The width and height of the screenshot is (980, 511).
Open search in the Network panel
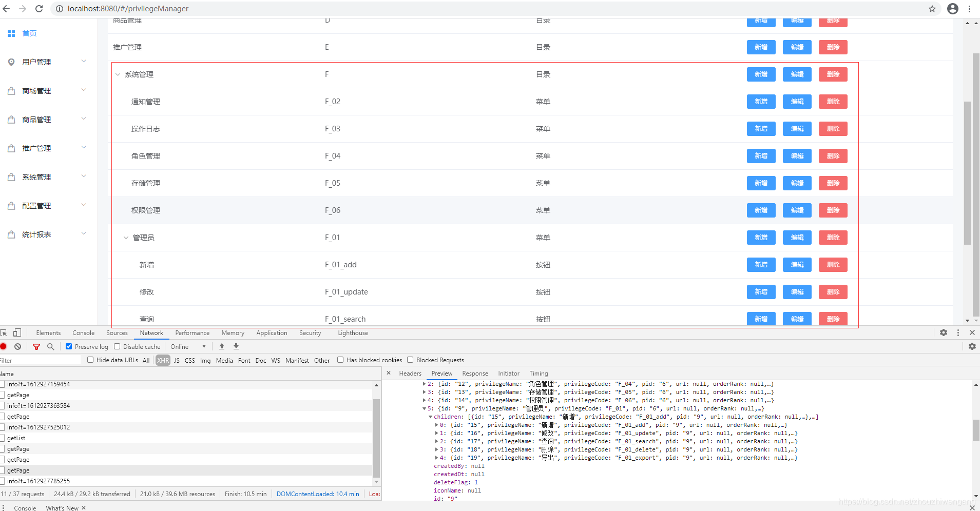[50, 346]
